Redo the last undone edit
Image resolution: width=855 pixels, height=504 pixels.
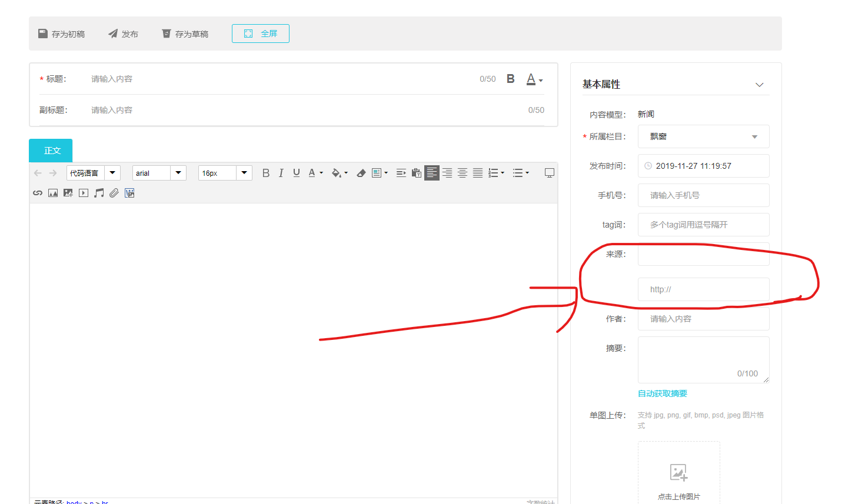pos(53,173)
